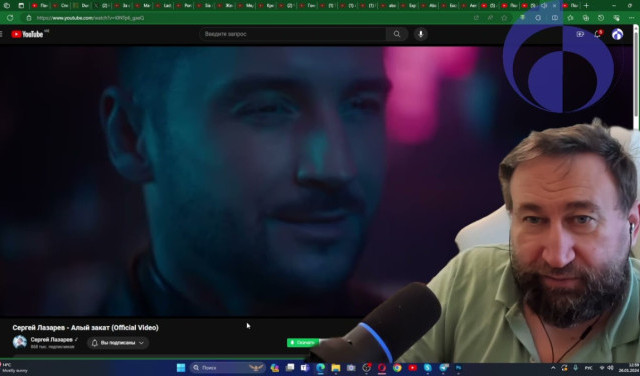Viewport: 640px width, 376px height.
Task: Open the Windows Start menu
Action: coord(181,368)
